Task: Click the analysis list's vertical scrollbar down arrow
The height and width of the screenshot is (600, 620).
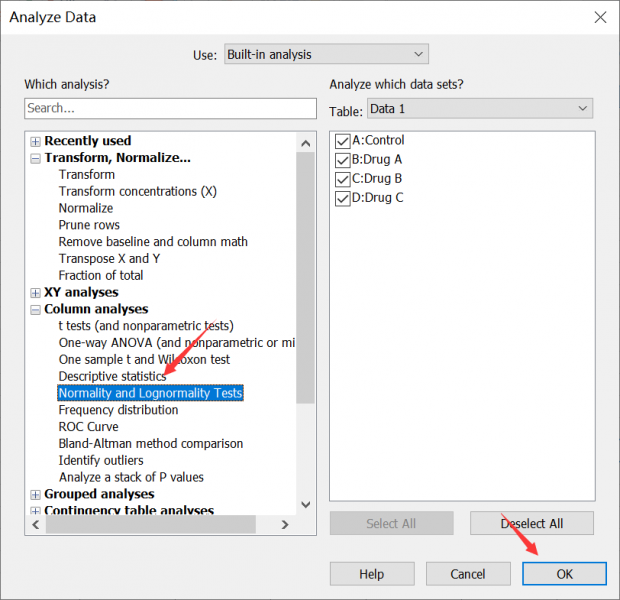Action: pos(306,505)
